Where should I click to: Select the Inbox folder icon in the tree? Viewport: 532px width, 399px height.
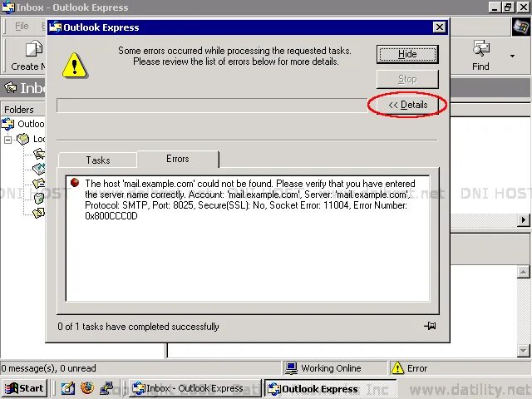point(39,154)
